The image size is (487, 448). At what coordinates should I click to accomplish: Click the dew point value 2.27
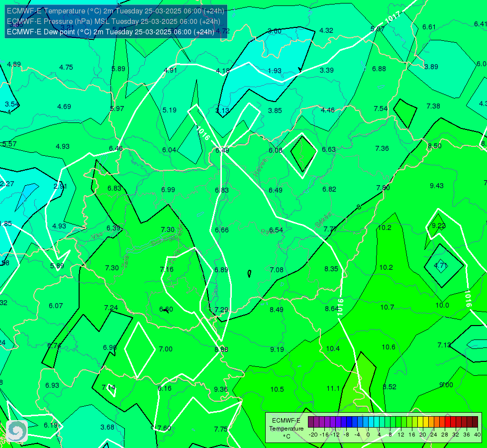(x=7, y=184)
